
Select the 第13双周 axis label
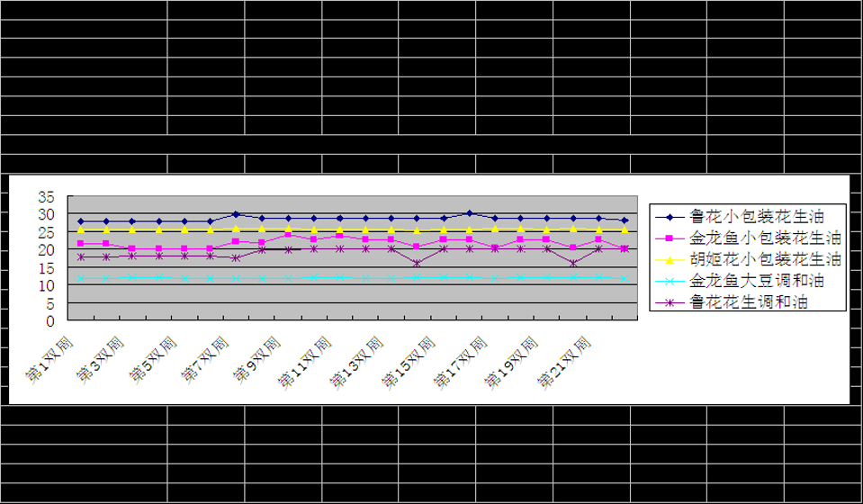click(356, 363)
